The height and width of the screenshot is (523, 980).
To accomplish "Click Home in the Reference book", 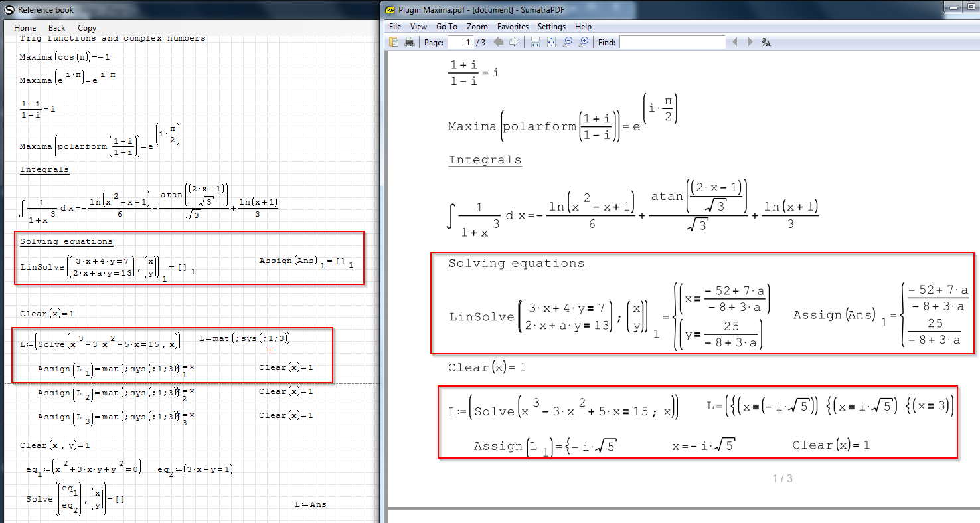I will click(25, 28).
